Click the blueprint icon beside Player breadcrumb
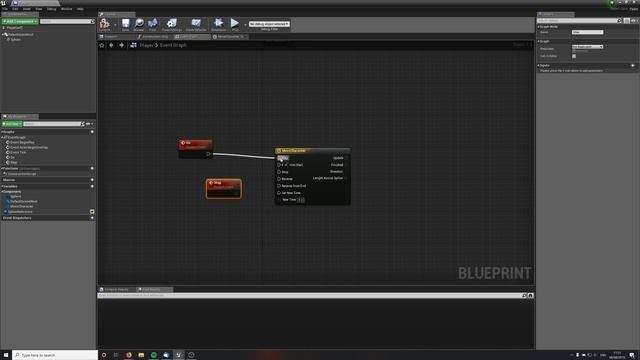The width and height of the screenshot is (640, 360). tap(133, 45)
